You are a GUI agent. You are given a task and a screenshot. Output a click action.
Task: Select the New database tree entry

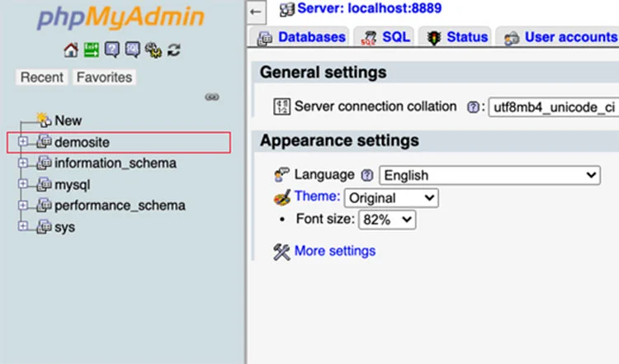pyautogui.click(x=69, y=121)
